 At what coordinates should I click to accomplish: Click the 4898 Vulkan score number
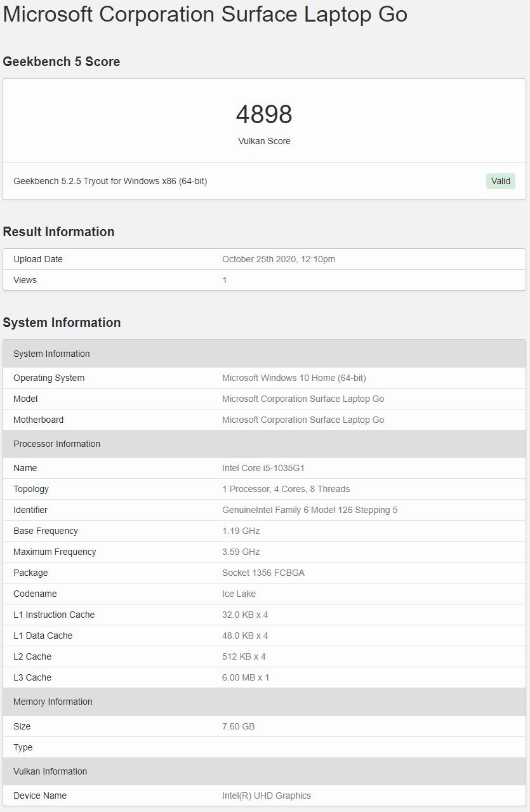click(x=264, y=114)
